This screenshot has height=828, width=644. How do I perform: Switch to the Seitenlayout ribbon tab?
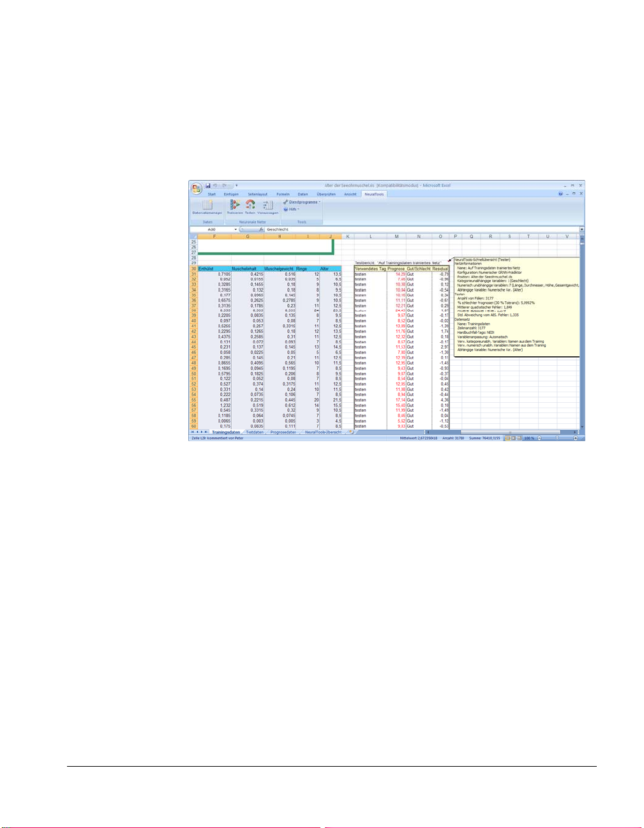(258, 194)
